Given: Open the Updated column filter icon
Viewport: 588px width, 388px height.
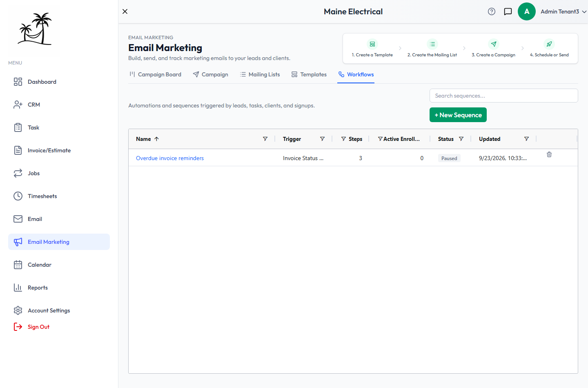Looking at the screenshot, I should [x=526, y=139].
